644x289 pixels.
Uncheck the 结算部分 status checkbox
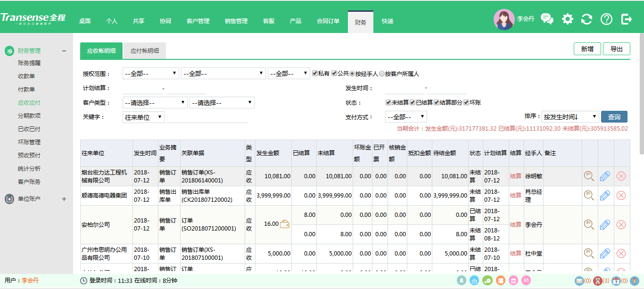[437, 102]
